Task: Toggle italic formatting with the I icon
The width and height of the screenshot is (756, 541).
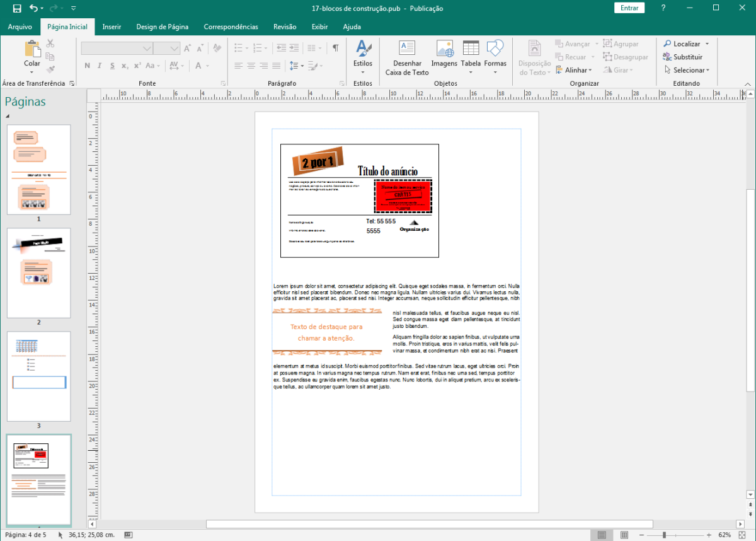Action: pyautogui.click(x=98, y=65)
